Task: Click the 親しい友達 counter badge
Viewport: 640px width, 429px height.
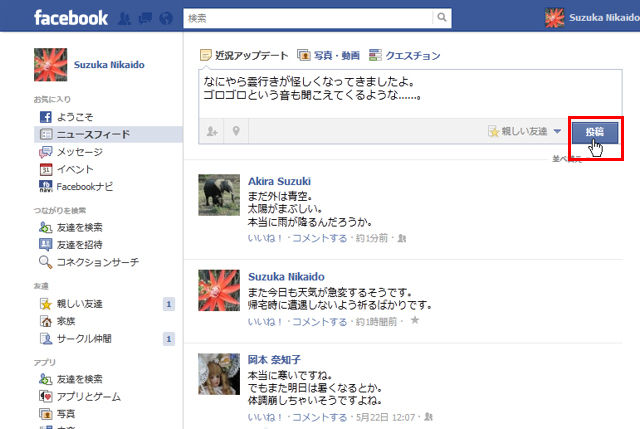Action: 169,304
